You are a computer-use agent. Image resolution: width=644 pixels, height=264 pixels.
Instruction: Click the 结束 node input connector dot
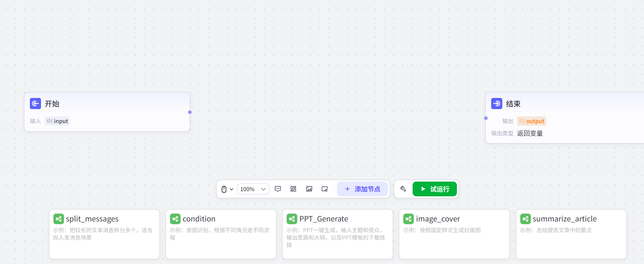[x=486, y=118]
